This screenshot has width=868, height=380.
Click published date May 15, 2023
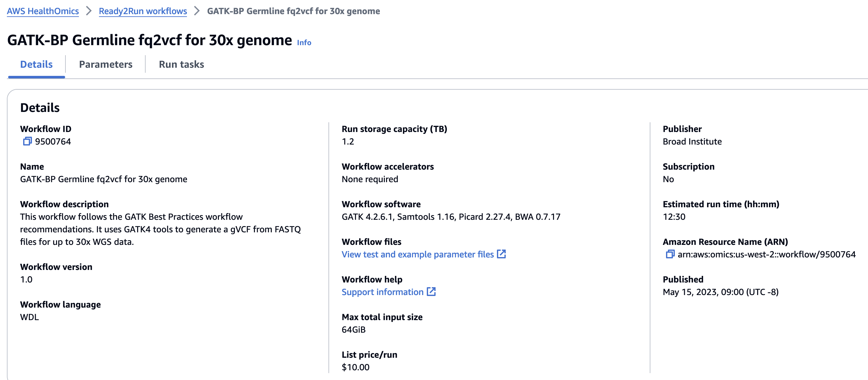721,292
